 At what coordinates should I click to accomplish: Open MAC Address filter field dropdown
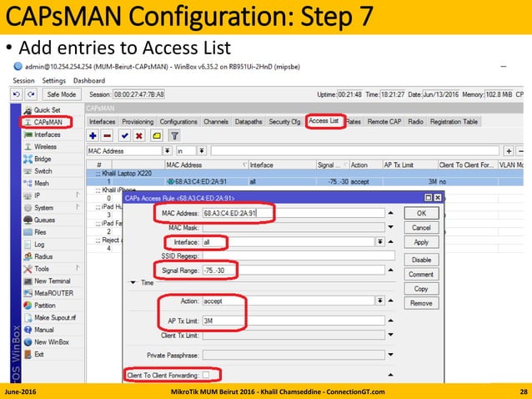[x=168, y=151]
